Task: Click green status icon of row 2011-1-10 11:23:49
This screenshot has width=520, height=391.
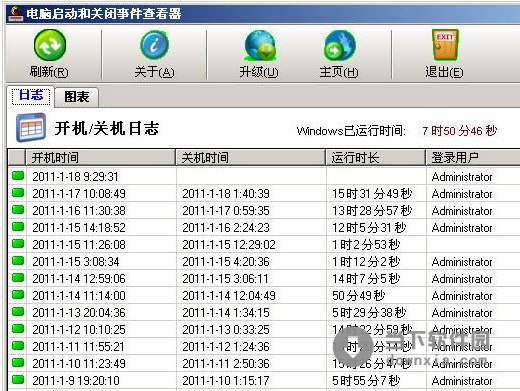Action: [x=18, y=363]
